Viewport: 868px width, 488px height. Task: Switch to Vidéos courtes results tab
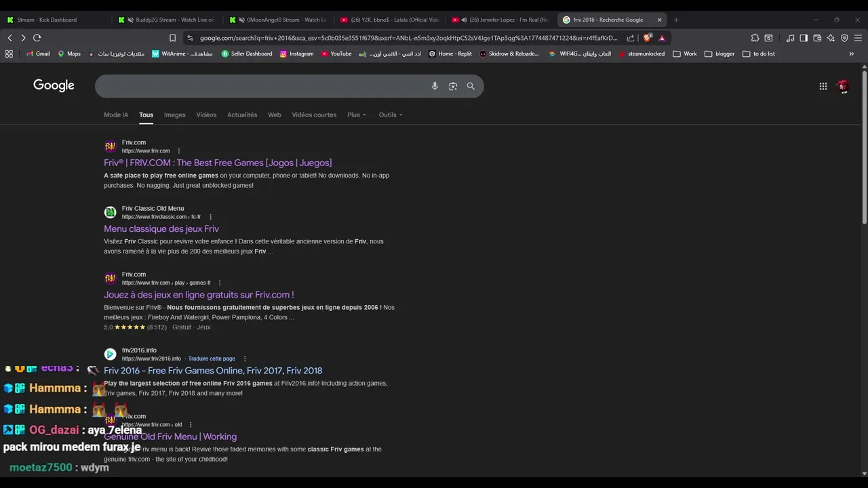(x=314, y=115)
